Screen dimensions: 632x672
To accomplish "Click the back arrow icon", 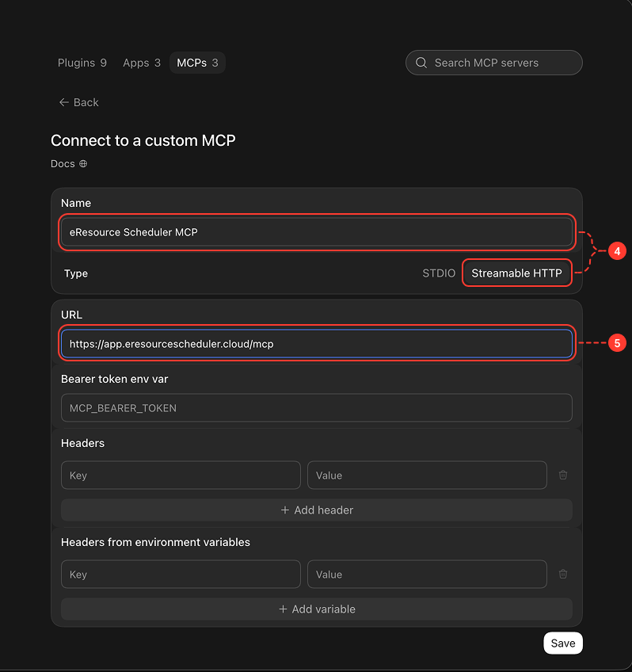I will (x=64, y=102).
